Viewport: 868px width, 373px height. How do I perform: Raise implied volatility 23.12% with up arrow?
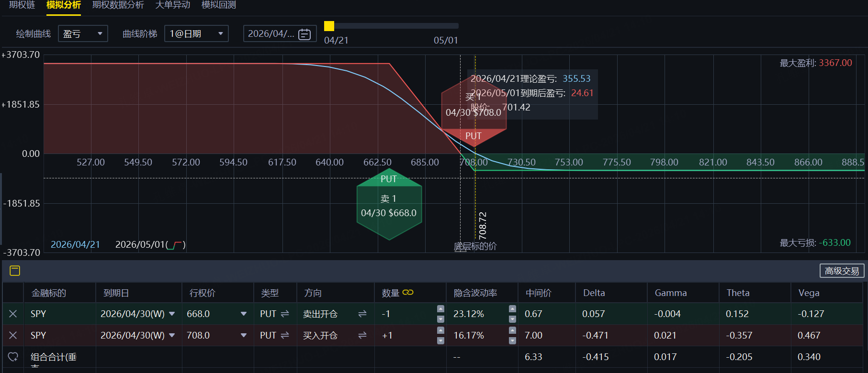click(512, 309)
